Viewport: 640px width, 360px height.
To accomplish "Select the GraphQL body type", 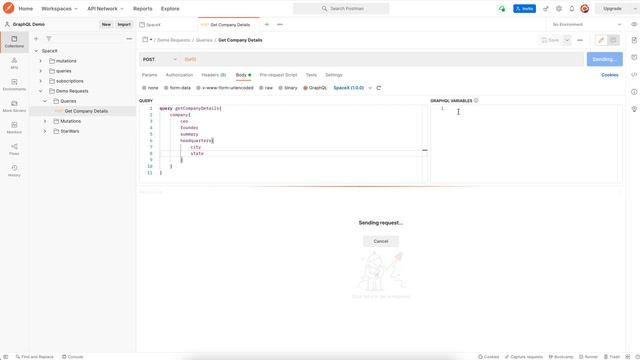I will [315, 88].
